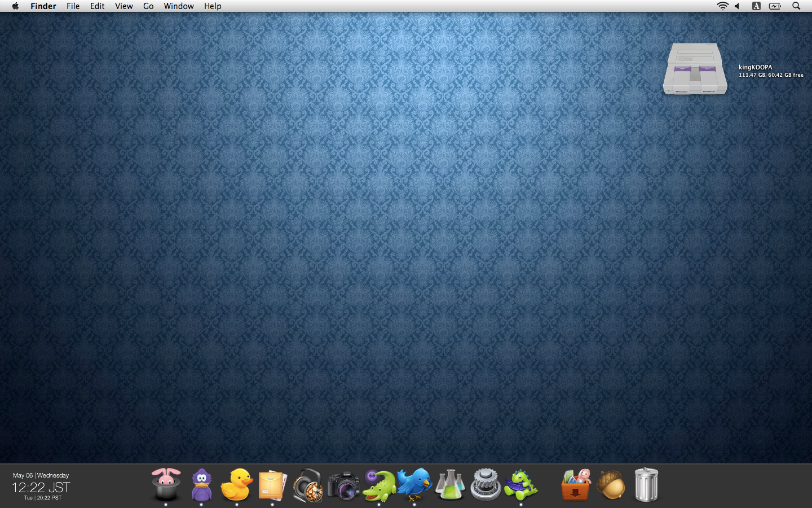Click the acorn dock icon
The height and width of the screenshot is (508, 812).
click(x=611, y=485)
